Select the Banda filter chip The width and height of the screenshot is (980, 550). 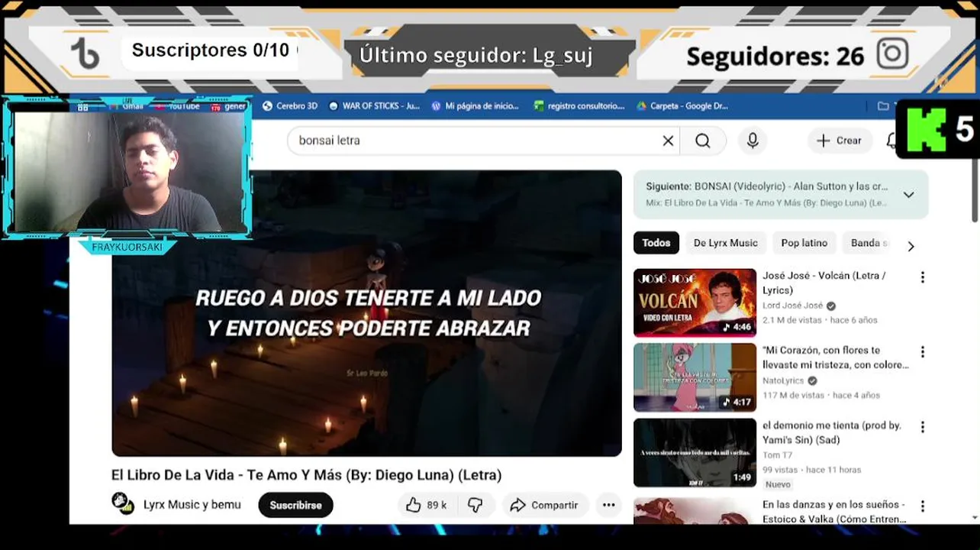(869, 243)
